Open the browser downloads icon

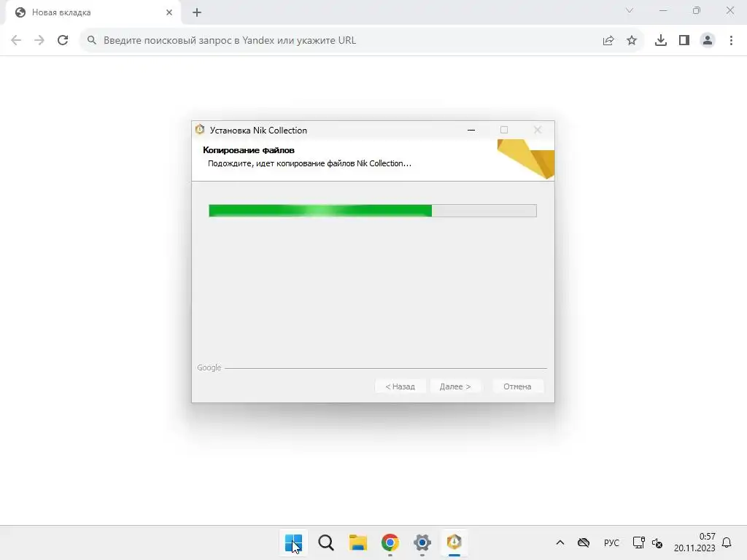661,41
